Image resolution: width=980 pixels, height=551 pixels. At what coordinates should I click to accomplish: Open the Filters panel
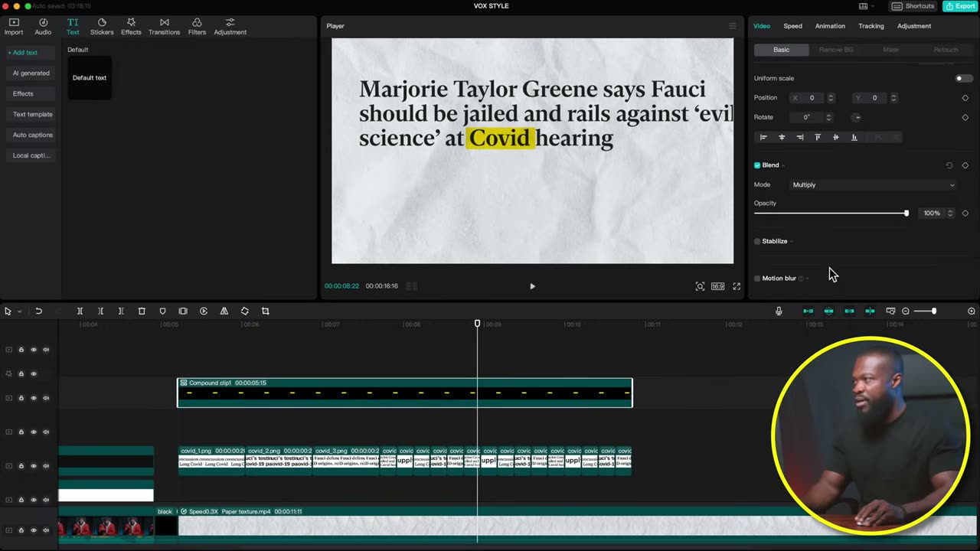coord(197,27)
